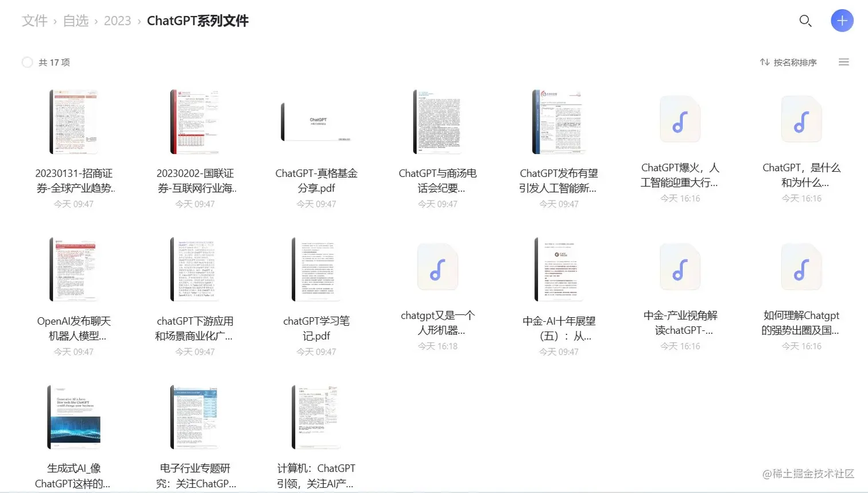Image resolution: width=868 pixels, height=493 pixels.
Task: Select file name ChatGPT发布有望引发人工智能新...
Action: pyautogui.click(x=559, y=180)
